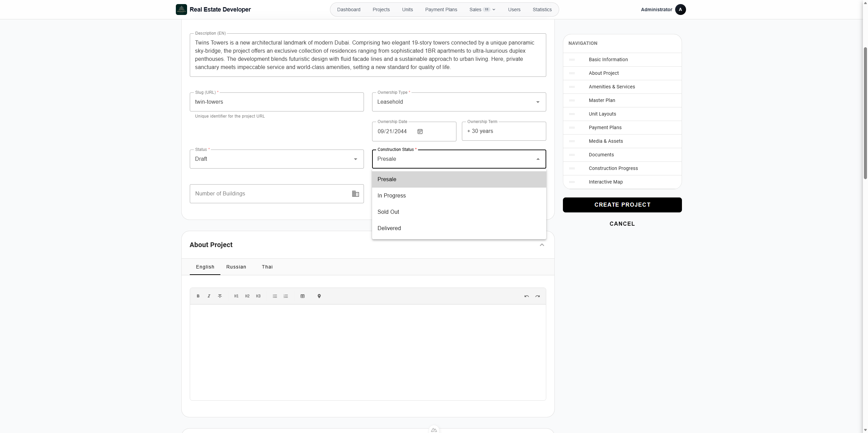The image size is (868, 433).
Task: Click the drag handle beside Construction Progress
Action: pos(572,168)
